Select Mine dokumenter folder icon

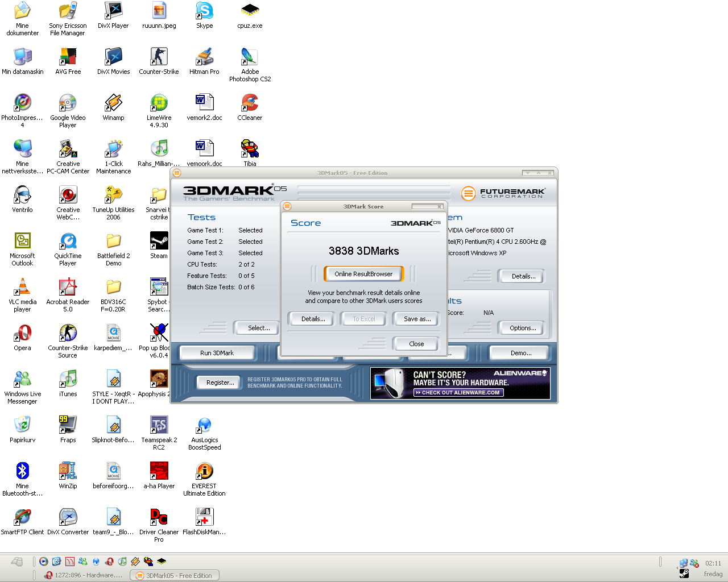22,19
